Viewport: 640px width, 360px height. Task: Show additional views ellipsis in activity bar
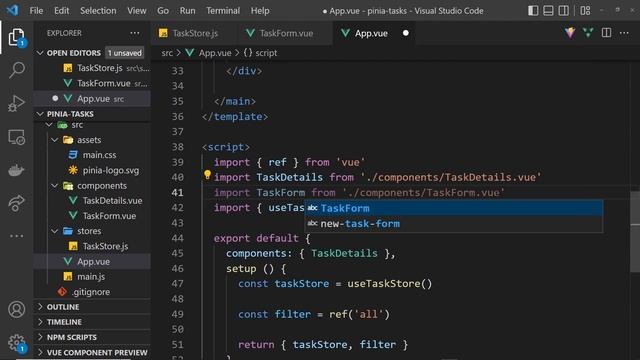[x=16, y=236]
